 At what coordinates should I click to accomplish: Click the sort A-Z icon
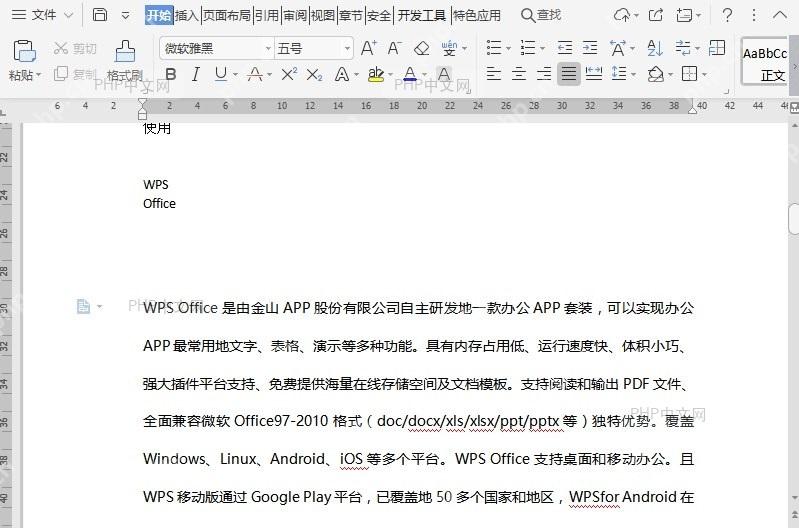pyautogui.click(x=655, y=48)
